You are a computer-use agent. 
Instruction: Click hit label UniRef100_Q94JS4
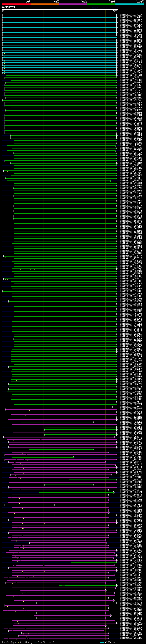[x=131, y=37]
